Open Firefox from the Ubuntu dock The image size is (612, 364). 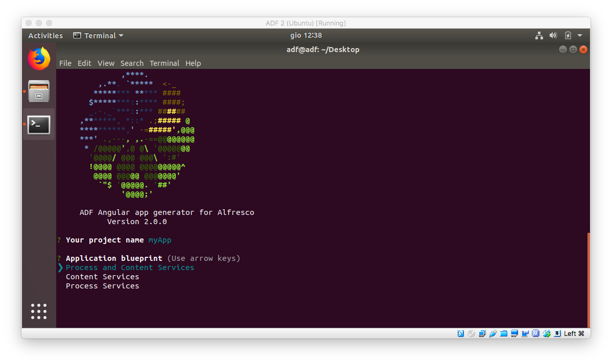point(39,59)
